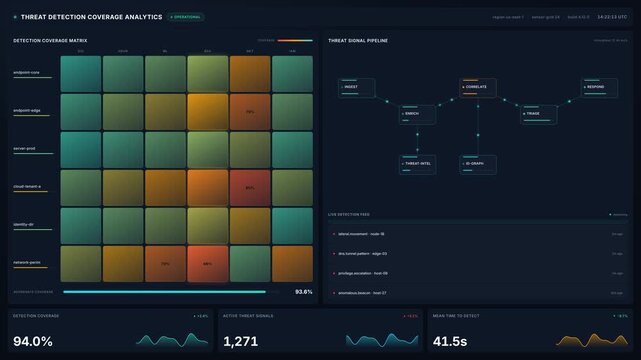Click the red dot beside lateral.movement entry
641x360 pixels.
coord(334,234)
